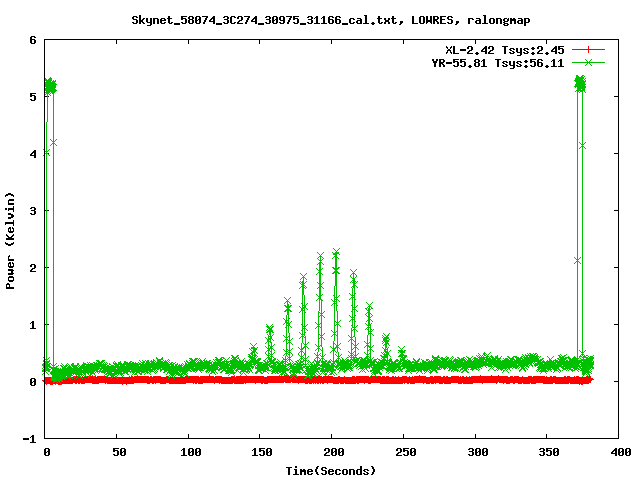The image size is (640, 480).
Task: Click the x-axis tick label 150
Action: pyautogui.click(x=262, y=452)
